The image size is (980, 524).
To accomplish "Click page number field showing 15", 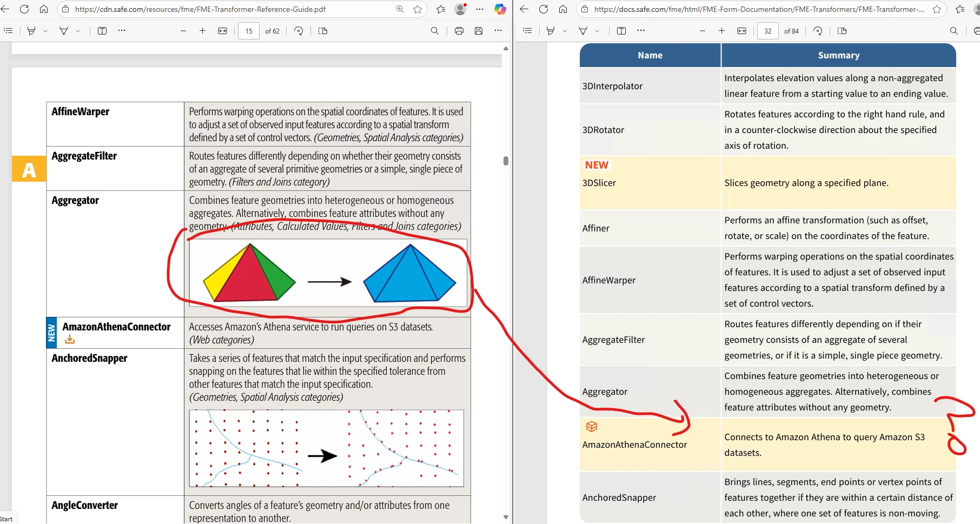I will [x=249, y=31].
